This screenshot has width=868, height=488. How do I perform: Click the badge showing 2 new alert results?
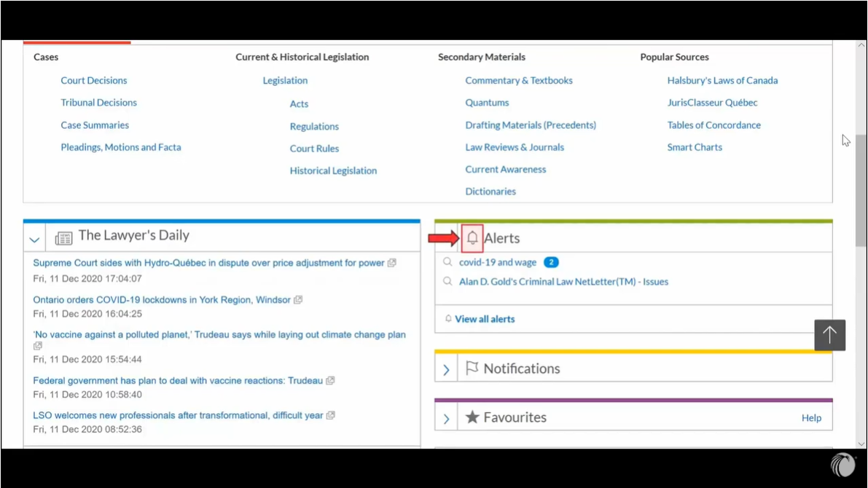551,262
